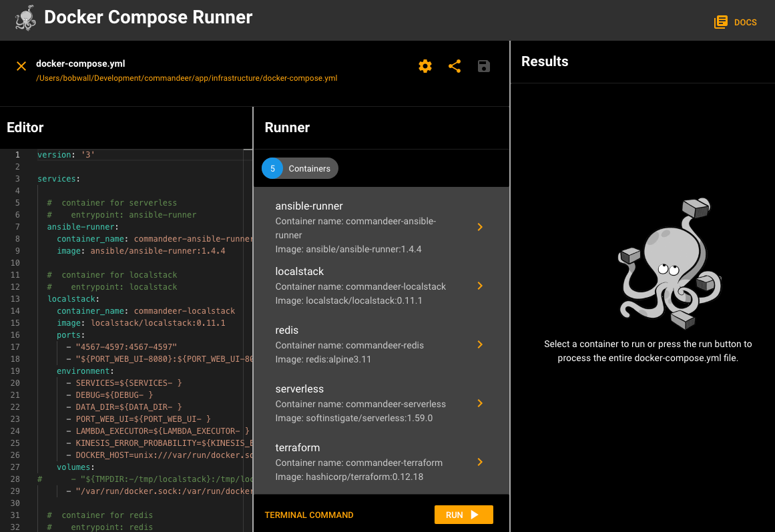Click the "4567-4597:4567-4597" port mapping line
775x532 pixels.
121,347
